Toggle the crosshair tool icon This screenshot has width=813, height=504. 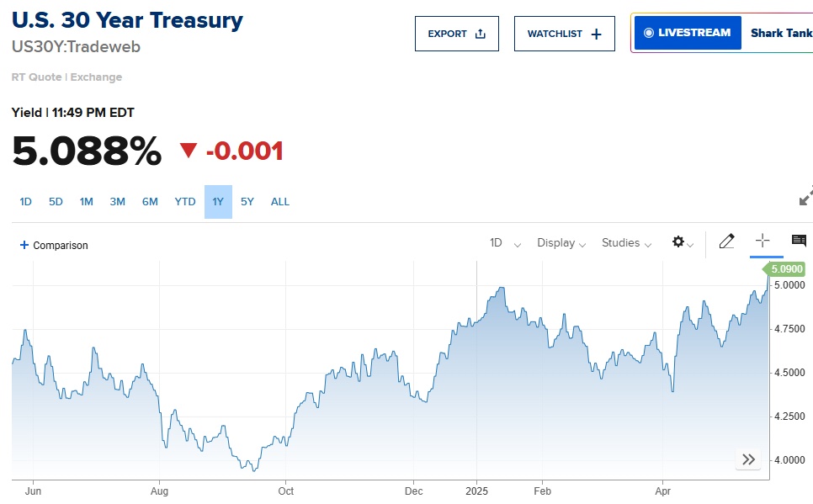[x=763, y=241]
